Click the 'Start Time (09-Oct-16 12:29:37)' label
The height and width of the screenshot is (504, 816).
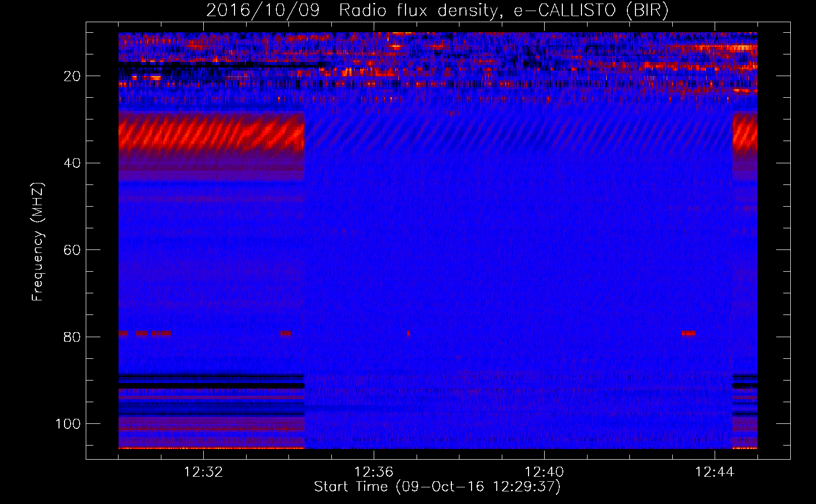437,487
